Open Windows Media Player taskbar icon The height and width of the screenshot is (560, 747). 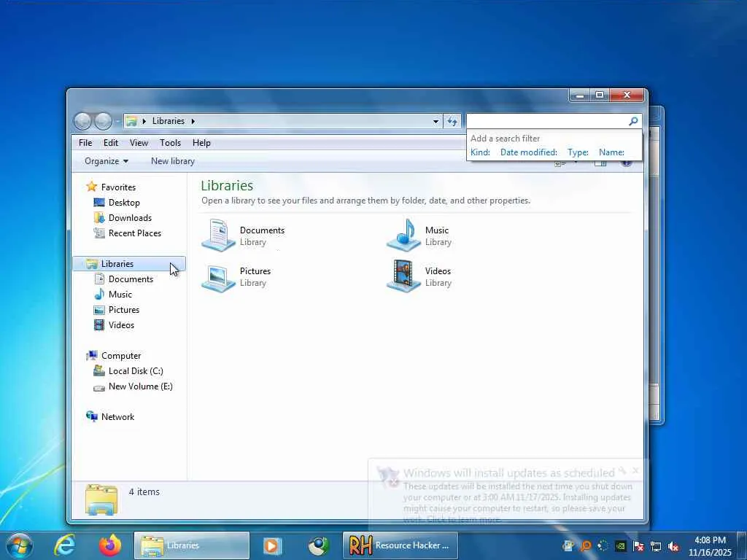273,545
